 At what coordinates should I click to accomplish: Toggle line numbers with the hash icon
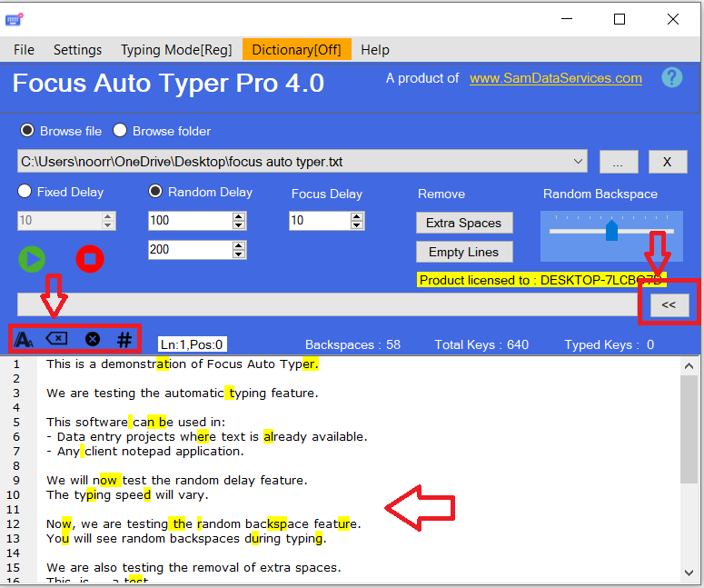pyautogui.click(x=124, y=340)
